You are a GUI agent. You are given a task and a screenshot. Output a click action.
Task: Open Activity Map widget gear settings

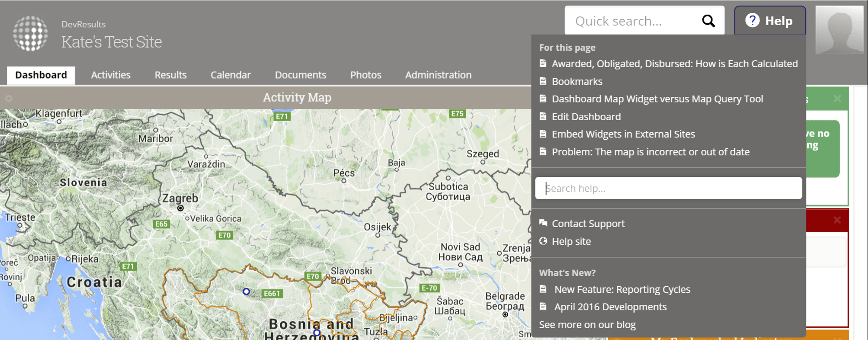(x=9, y=98)
